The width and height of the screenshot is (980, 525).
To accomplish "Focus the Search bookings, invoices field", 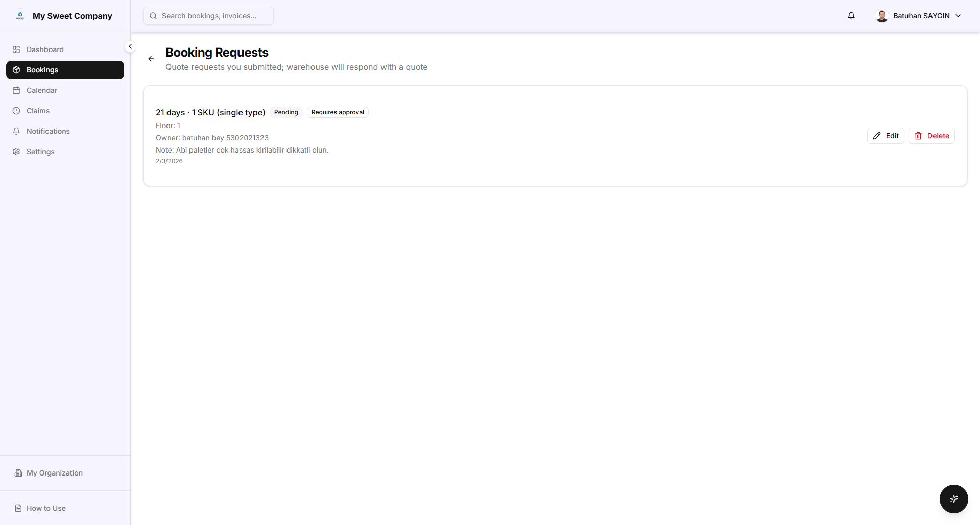I will tap(208, 16).
